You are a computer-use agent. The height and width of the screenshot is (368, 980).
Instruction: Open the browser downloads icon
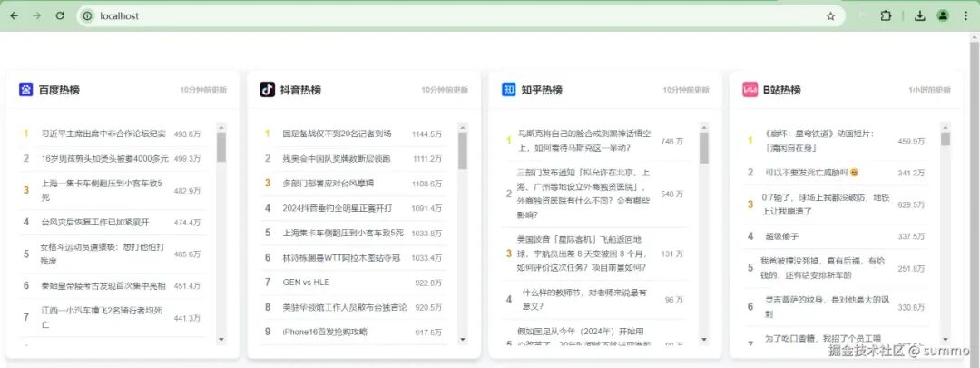click(x=919, y=16)
